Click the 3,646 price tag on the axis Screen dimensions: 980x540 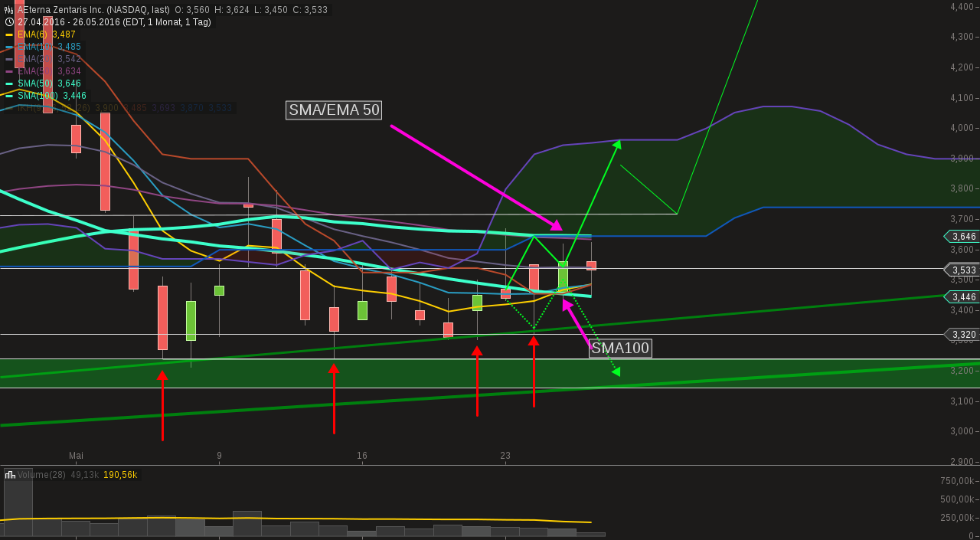[x=962, y=237]
